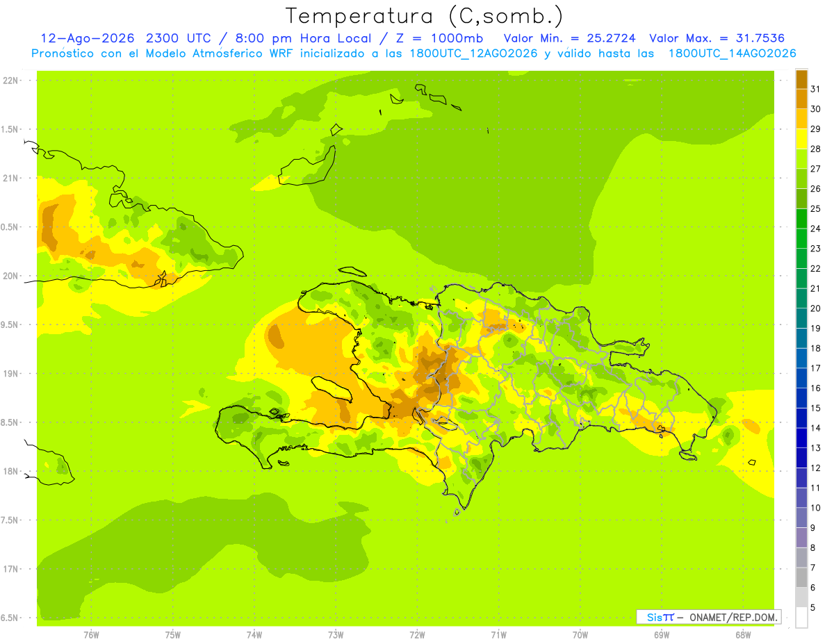The image size is (834, 644).
Task: Click the "9.5N" latitude label
Action: [10, 324]
